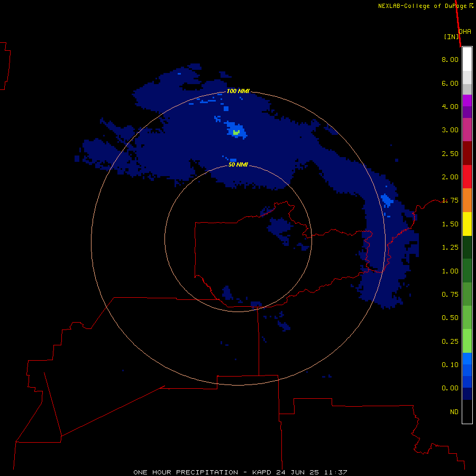
Task: Select the red swatch beside 2.00
Action: coord(467,177)
